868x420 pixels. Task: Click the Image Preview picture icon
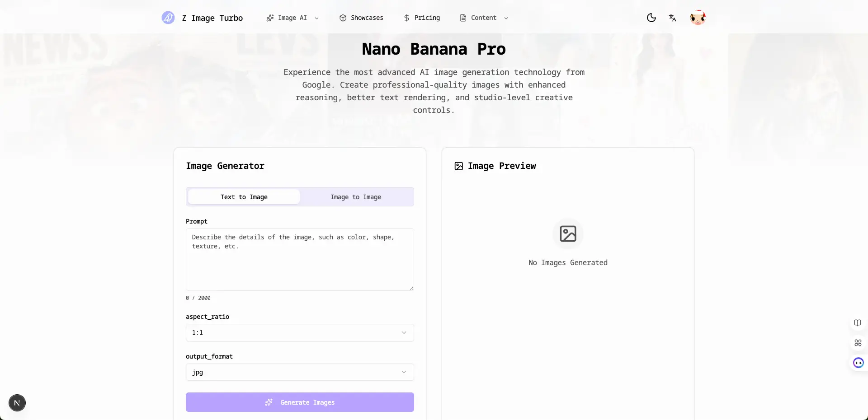tap(458, 166)
